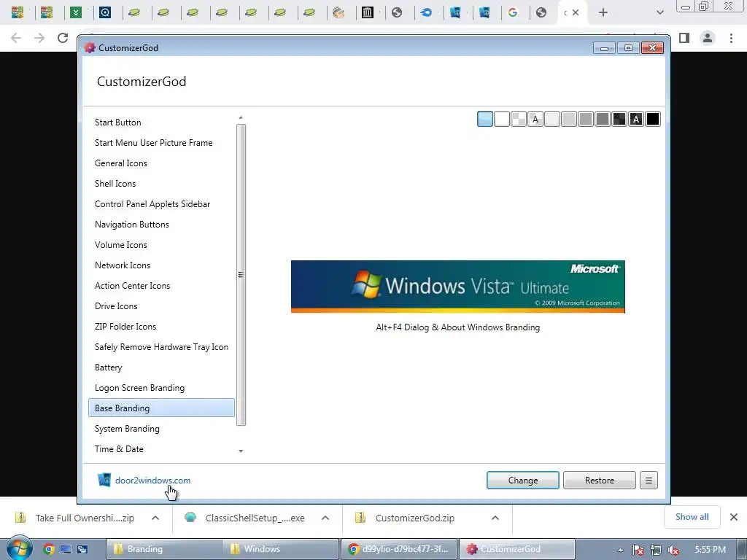Screen dimensions: 747x560
Task: Expand options for Take Full Ownership download
Action: click(x=155, y=518)
